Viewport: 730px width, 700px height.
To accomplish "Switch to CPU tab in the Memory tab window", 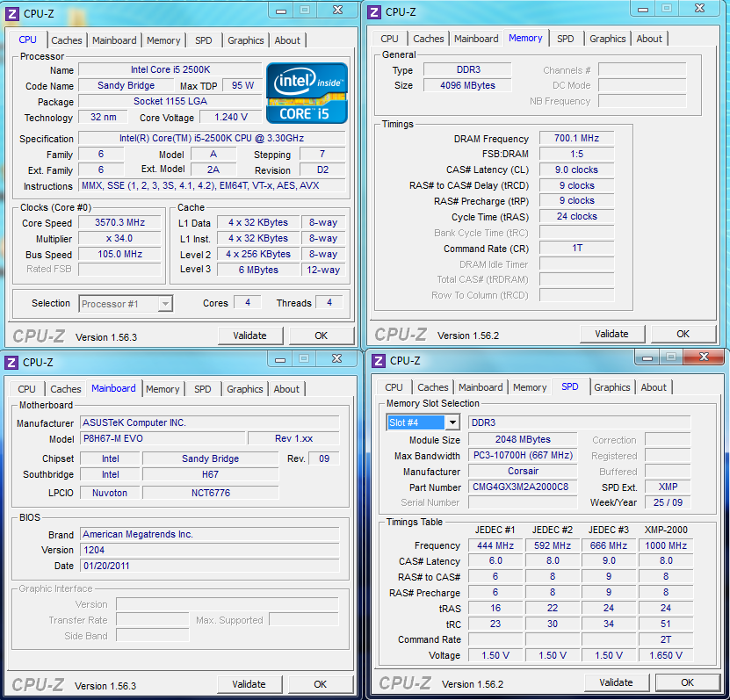I will pyautogui.click(x=390, y=39).
